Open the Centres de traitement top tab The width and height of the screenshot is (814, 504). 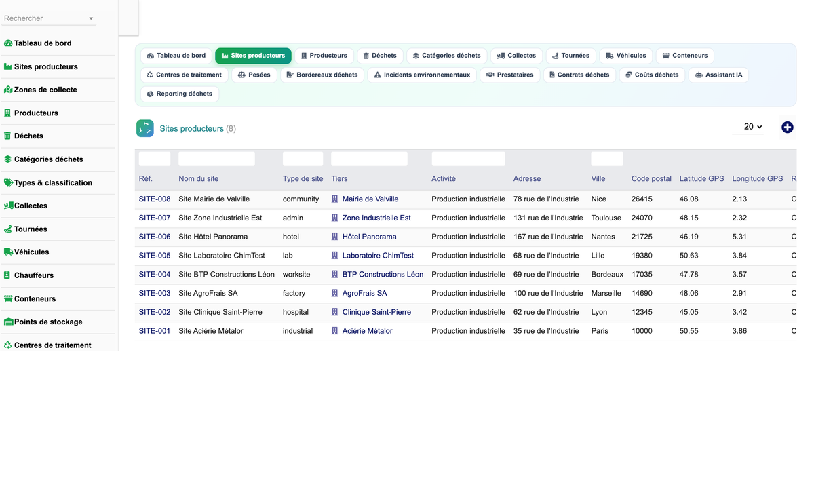(185, 75)
